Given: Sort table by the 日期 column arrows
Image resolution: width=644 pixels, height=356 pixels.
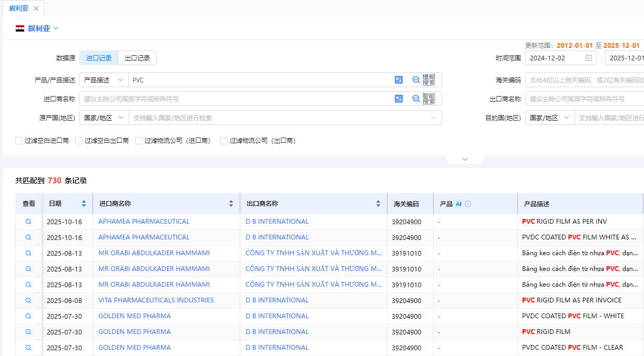Looking at the screenshot, I should coord(84,204).
